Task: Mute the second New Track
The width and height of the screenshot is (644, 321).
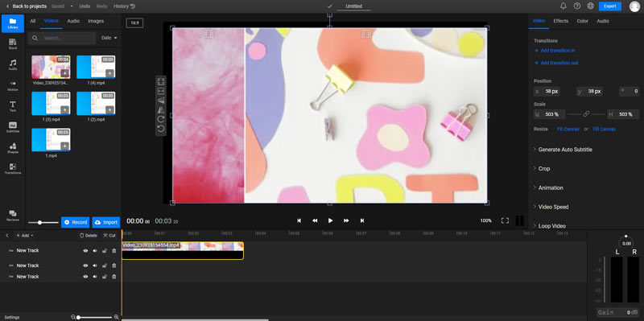Action: tap(95, 265)
